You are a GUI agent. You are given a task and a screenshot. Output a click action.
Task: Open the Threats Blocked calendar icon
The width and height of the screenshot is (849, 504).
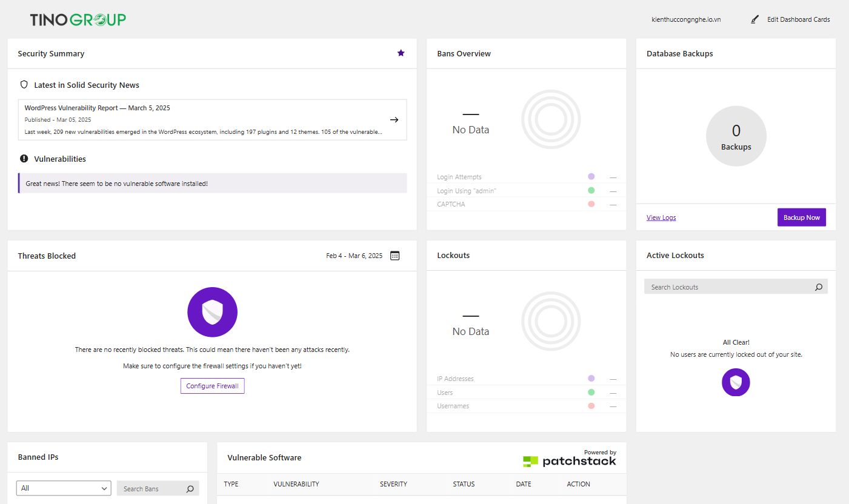click(x=395, y=256)
